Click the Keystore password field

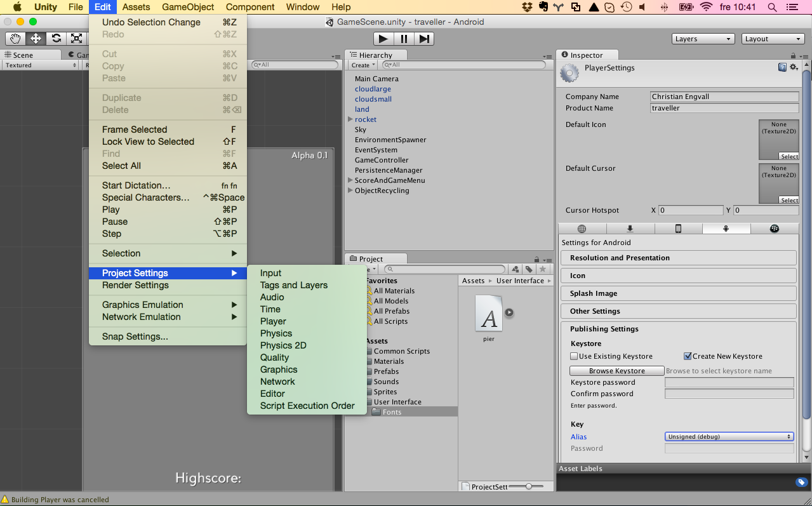coord(729,382)
